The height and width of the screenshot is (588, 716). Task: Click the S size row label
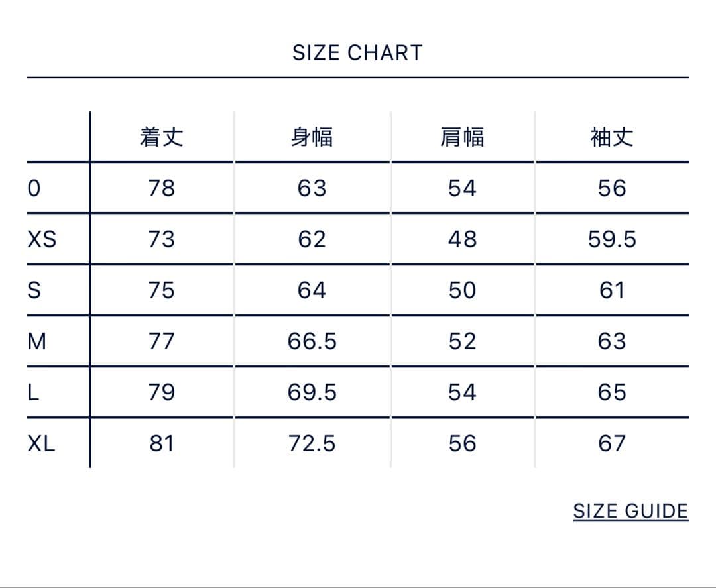34,290
